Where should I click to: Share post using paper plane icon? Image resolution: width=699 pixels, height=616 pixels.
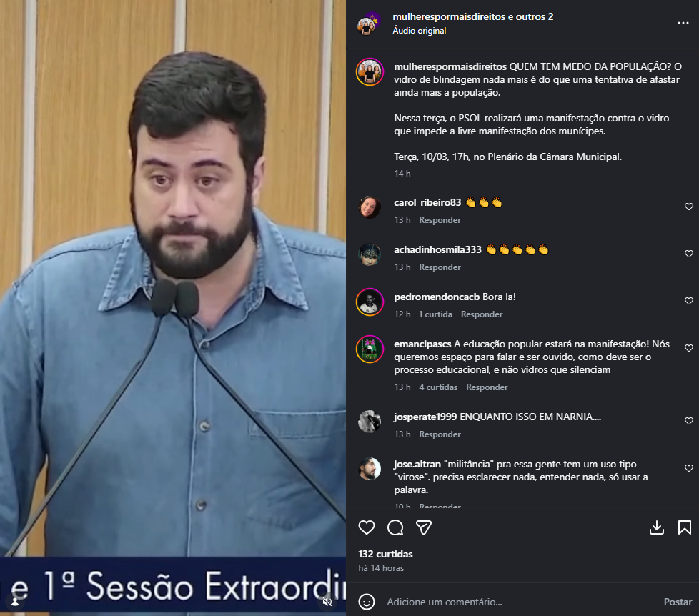point(424,527)
